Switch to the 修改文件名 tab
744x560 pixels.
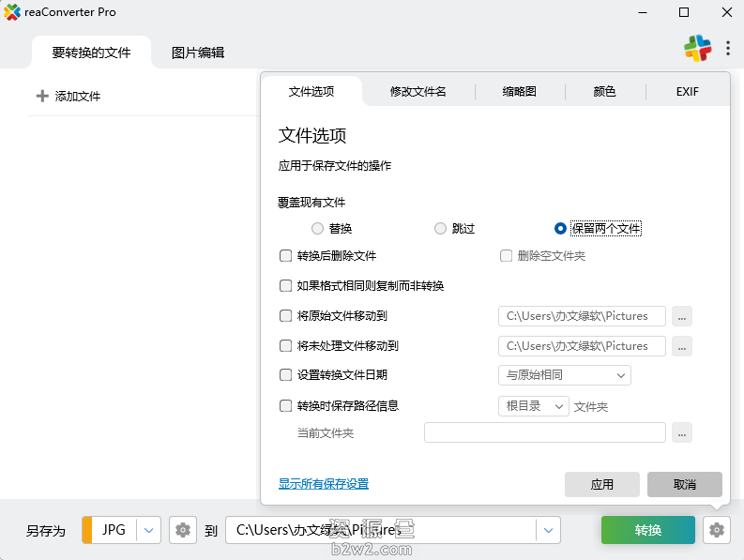click(x=418, y=92)
